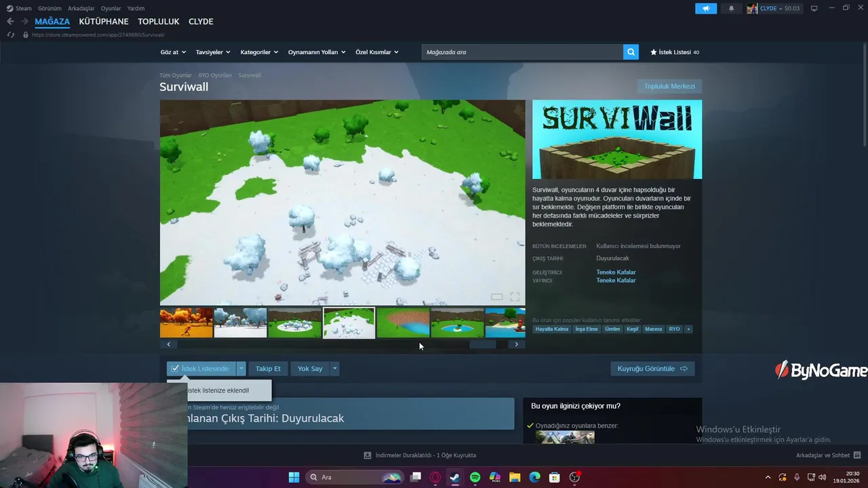Click the wishlist star icon
The image size is (868, 488).
(654, 52)
